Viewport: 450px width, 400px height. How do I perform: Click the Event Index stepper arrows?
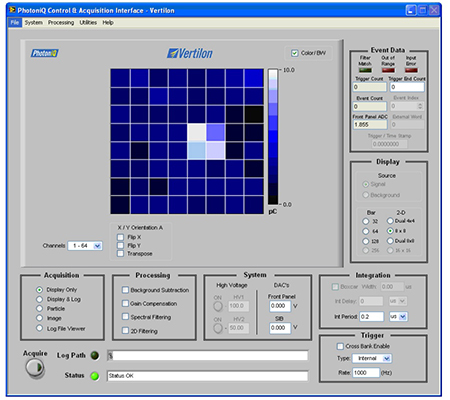[x=420, y=106]
